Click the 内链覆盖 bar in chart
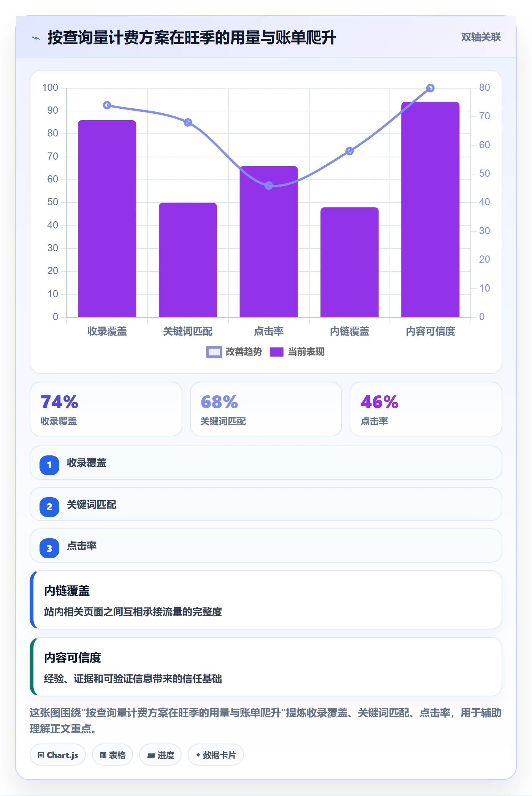Screen dimensions: 532x796 pyautogui.click(x=350, y=262)
